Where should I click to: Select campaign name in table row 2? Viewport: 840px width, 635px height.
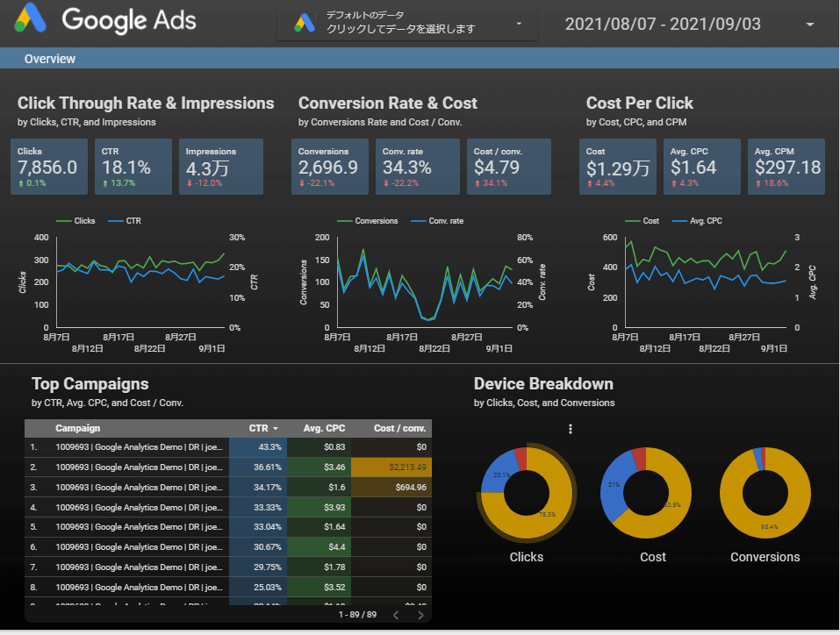coord(140,467)
